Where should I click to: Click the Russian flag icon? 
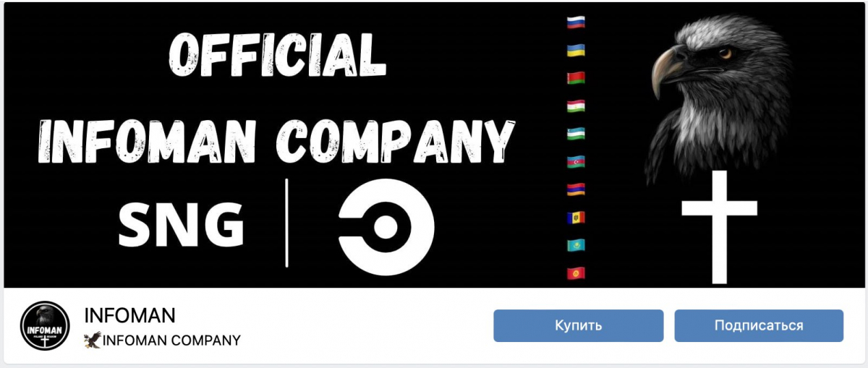pyautogui.click(x=576, y=22)
